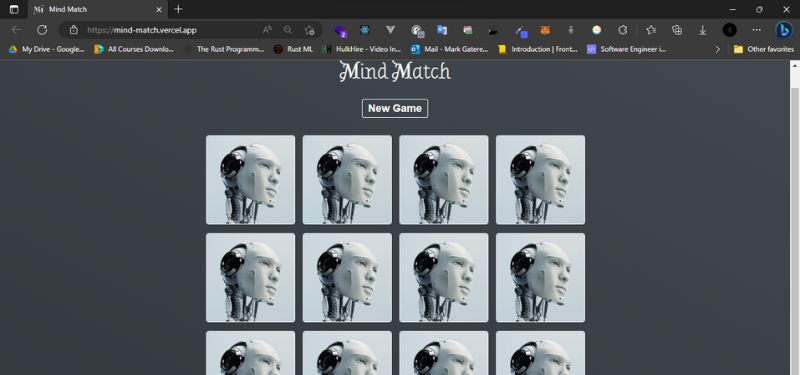Open the Collections icon
800x375 pixels.
[x=677, y=30]
